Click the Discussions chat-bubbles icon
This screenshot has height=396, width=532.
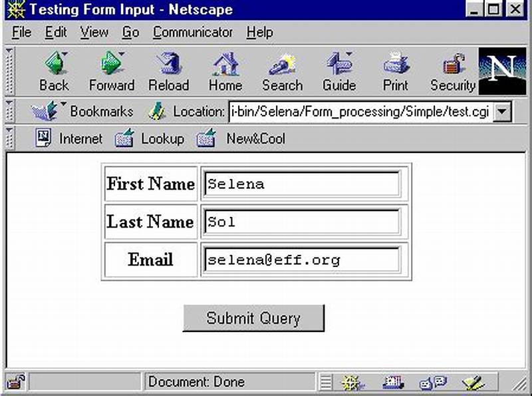pos(433,381)
